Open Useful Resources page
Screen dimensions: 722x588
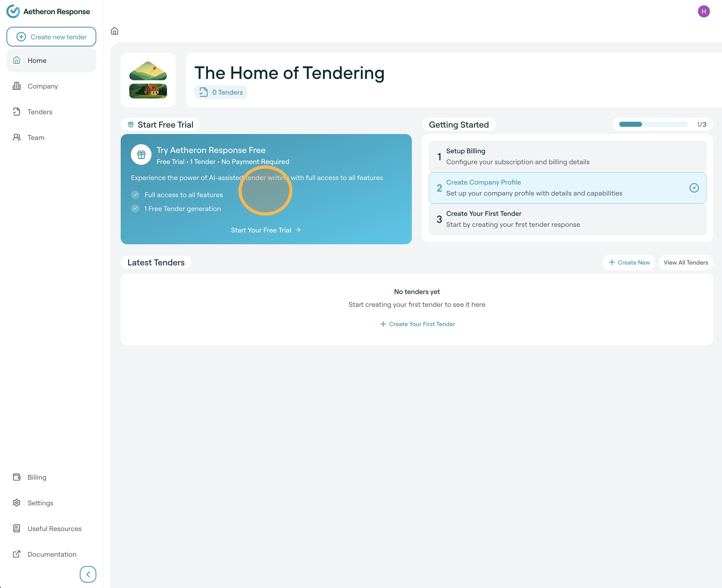[x=54, y=528]
